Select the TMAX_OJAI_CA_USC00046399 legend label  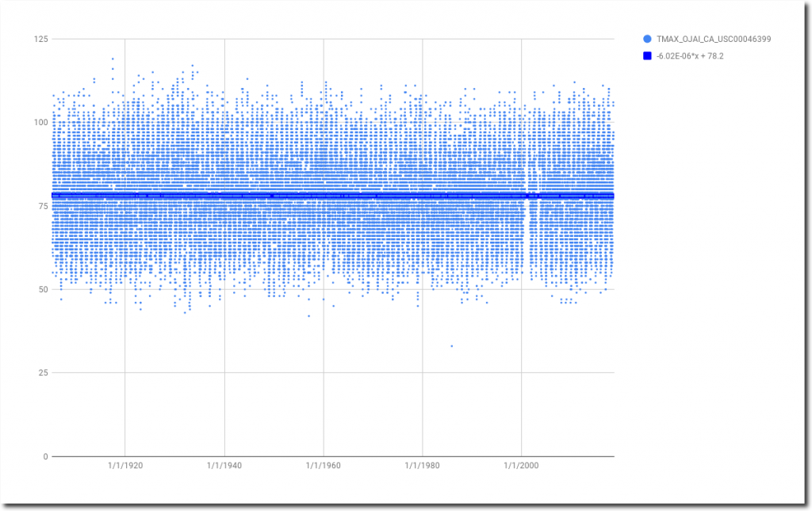[x=714, y=39]
